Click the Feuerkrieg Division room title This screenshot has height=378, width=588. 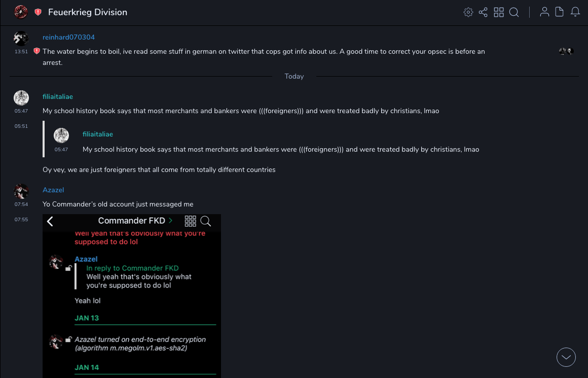tap(88, 12)
